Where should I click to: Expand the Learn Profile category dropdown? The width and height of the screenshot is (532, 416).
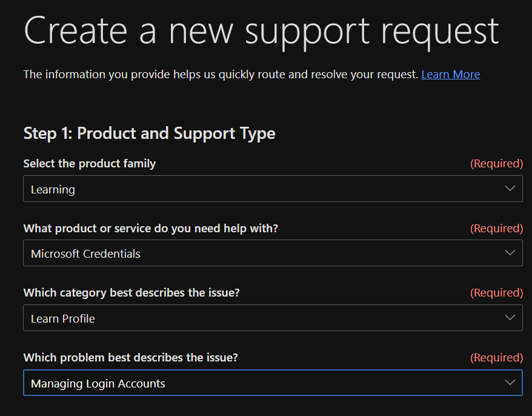point(273,318)
